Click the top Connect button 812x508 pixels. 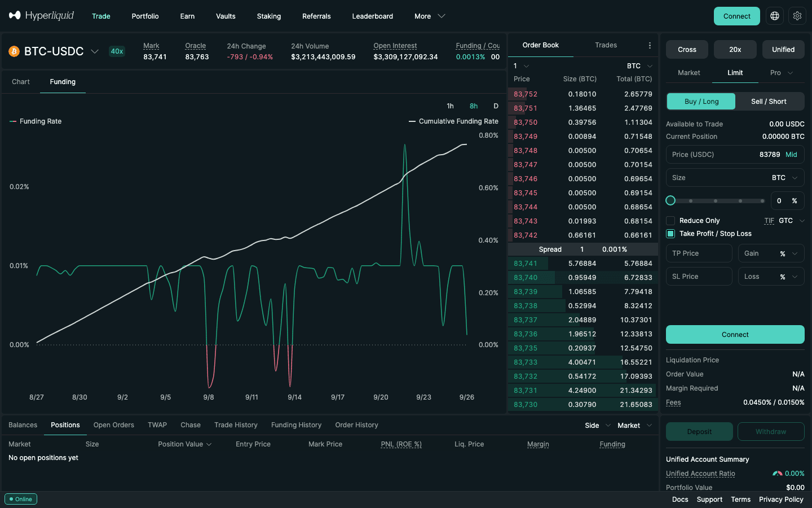point(736,16)
